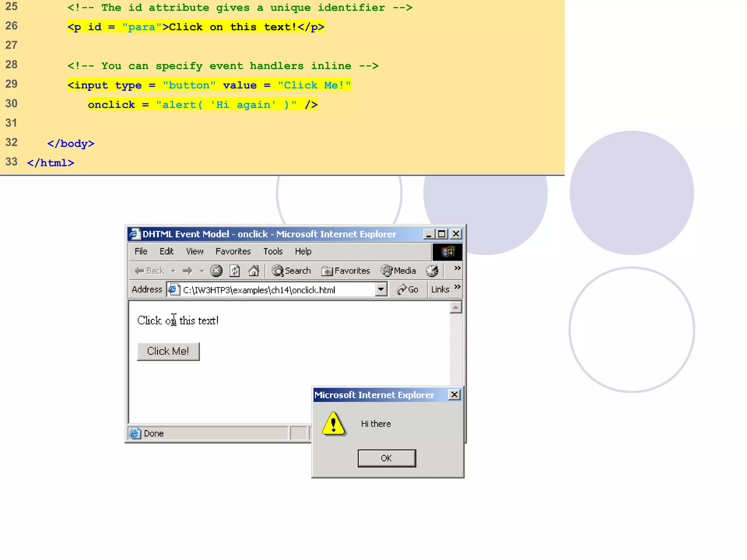Click the OK button in alert

pyautogui.click(x=386, y=458)
